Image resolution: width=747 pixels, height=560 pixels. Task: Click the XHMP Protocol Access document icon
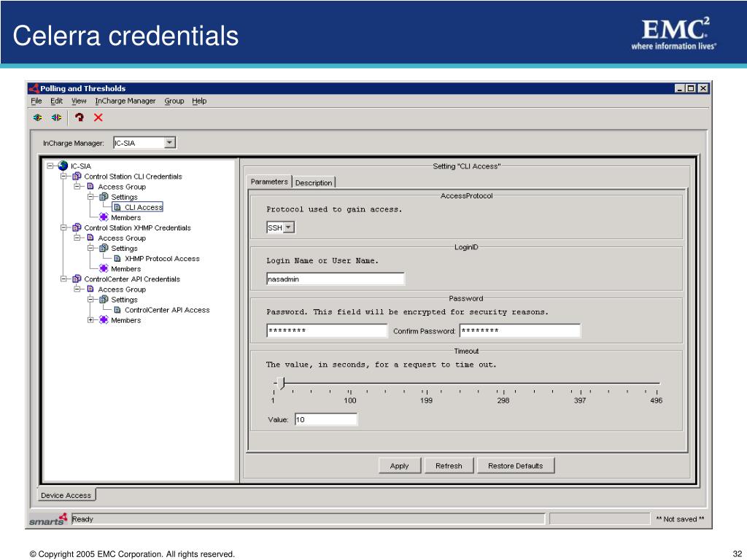coord(117,259)
